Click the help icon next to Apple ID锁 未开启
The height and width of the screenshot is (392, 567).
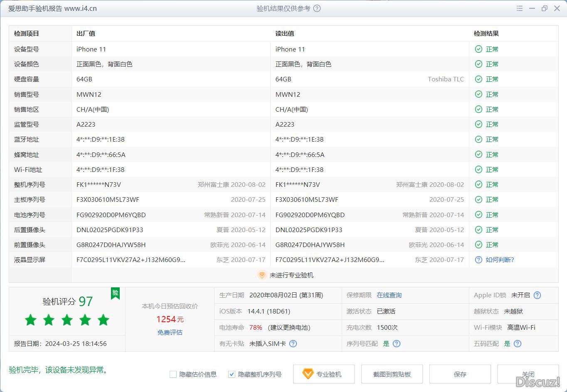[537, 295]
